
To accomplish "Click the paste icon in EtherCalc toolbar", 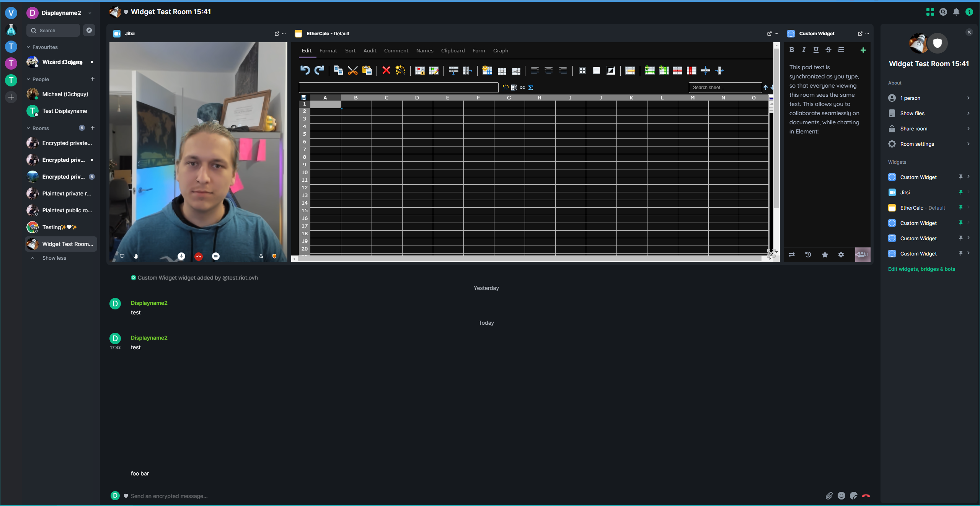I will click(x=367, y=70).
